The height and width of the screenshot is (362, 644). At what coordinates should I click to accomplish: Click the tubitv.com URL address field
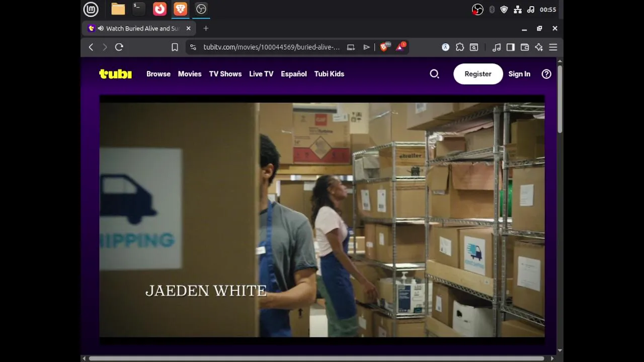click(x=271, y=47)
